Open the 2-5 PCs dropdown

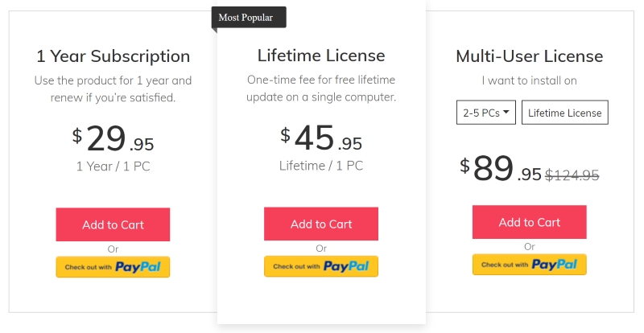pos(486,112)
